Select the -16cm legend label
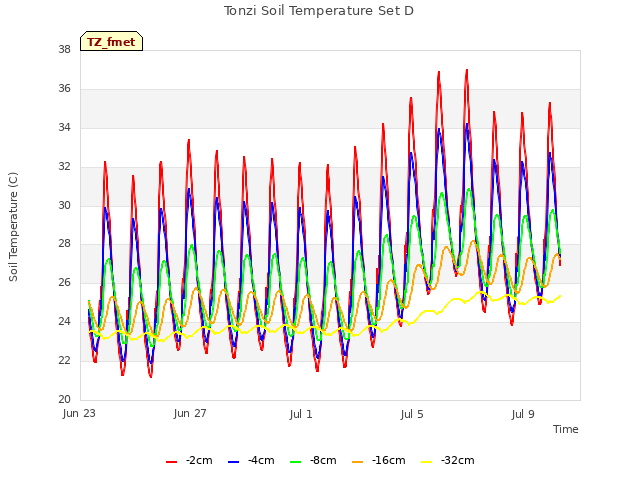Image resolution: width=640 pixels, height=480 pixels. [x=388, y=460]
